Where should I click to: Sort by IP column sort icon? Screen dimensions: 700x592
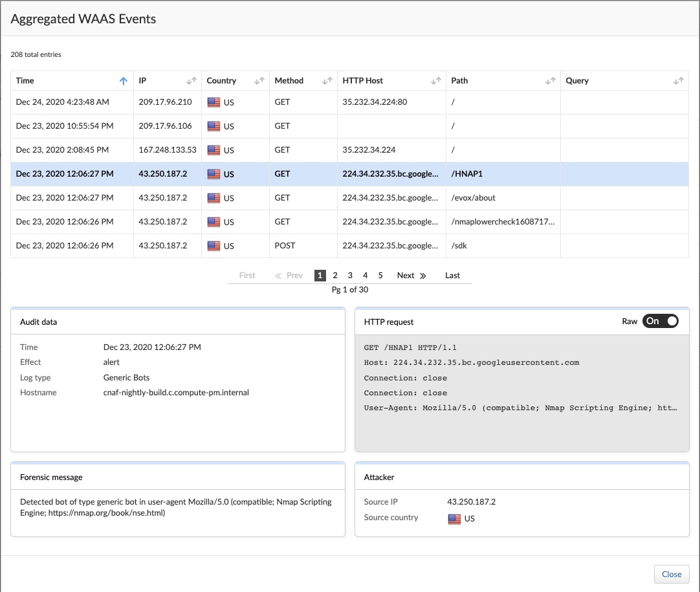(191, 81)
